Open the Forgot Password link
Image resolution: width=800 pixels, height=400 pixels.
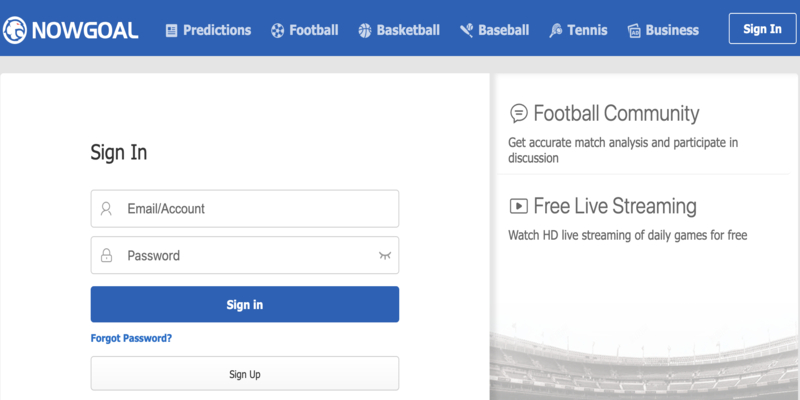[131, 338]
